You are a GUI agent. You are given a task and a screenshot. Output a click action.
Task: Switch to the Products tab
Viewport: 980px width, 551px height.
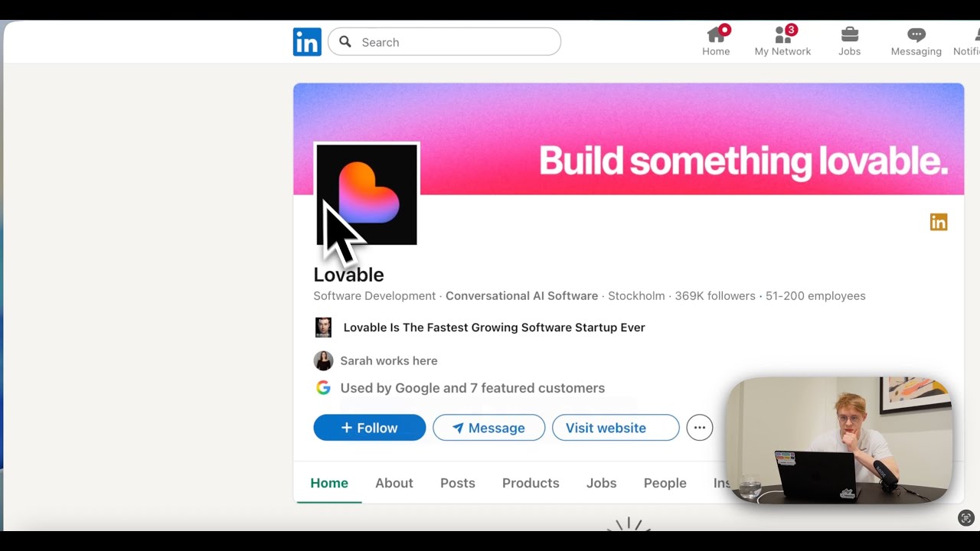531,483
